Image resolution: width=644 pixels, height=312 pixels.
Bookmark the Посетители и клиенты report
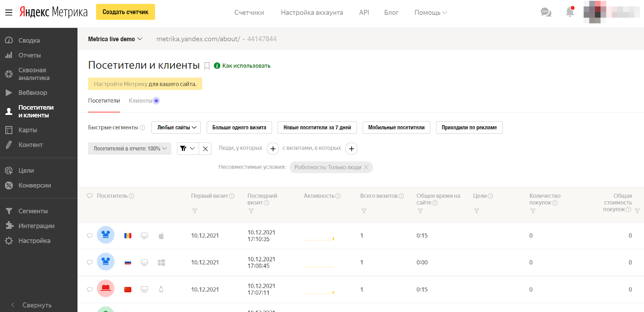click(207, 66)
